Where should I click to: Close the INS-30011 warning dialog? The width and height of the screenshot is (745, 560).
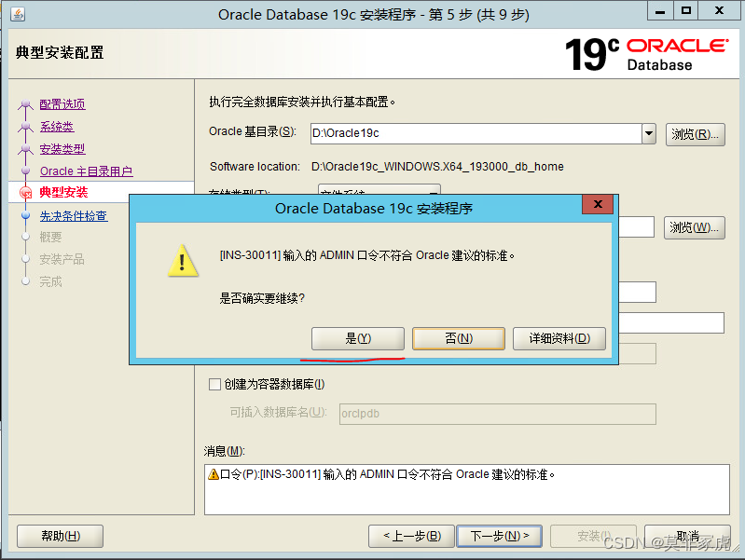point(598,204)
